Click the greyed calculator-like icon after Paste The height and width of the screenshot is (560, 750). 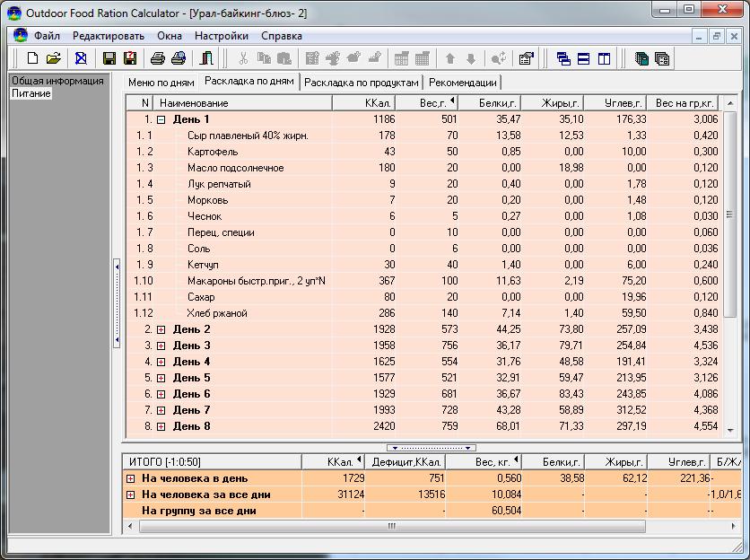(x=312, y=59)
